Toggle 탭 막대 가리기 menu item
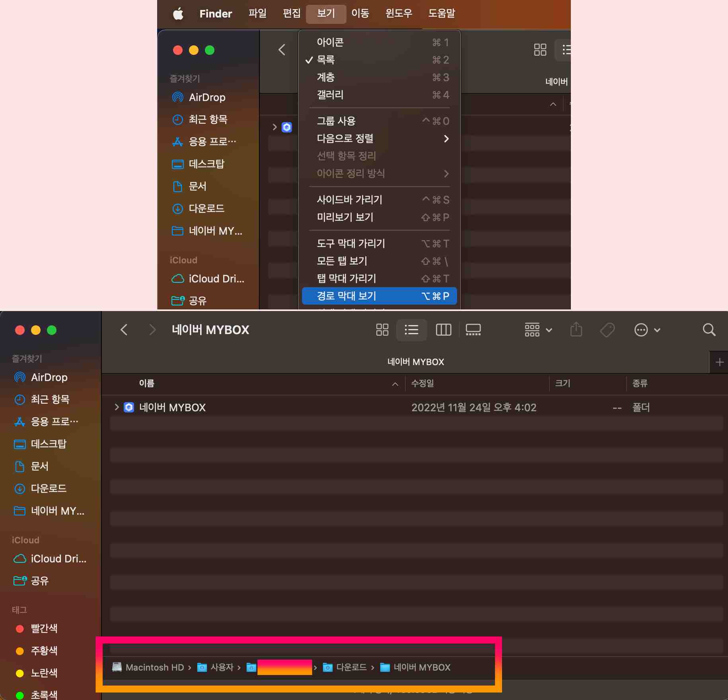 tap(379, 278)
